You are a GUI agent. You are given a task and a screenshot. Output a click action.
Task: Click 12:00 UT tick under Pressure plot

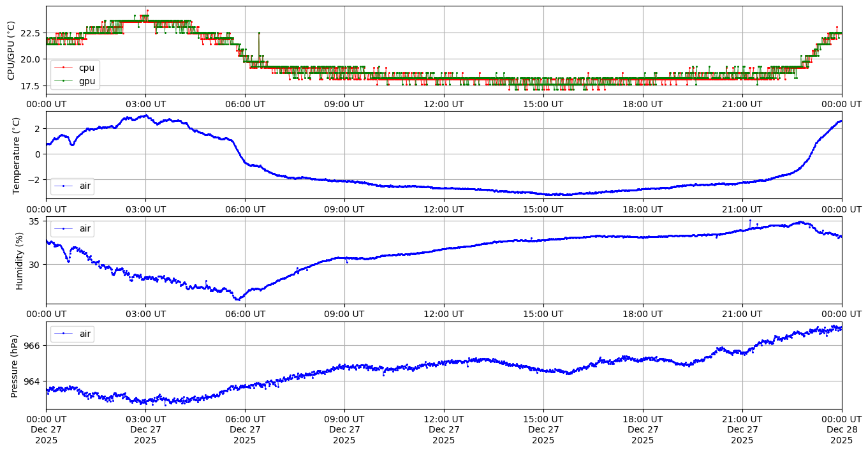pos(444,419)
